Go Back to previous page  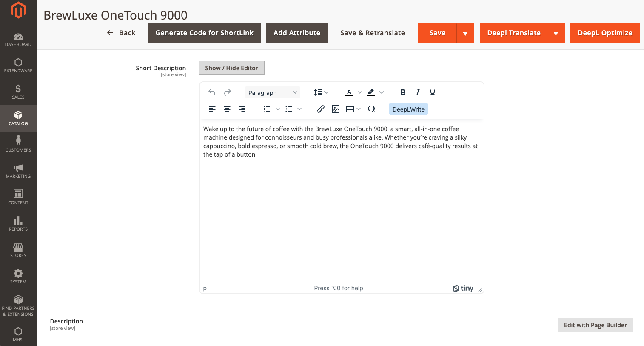(121, 33)
